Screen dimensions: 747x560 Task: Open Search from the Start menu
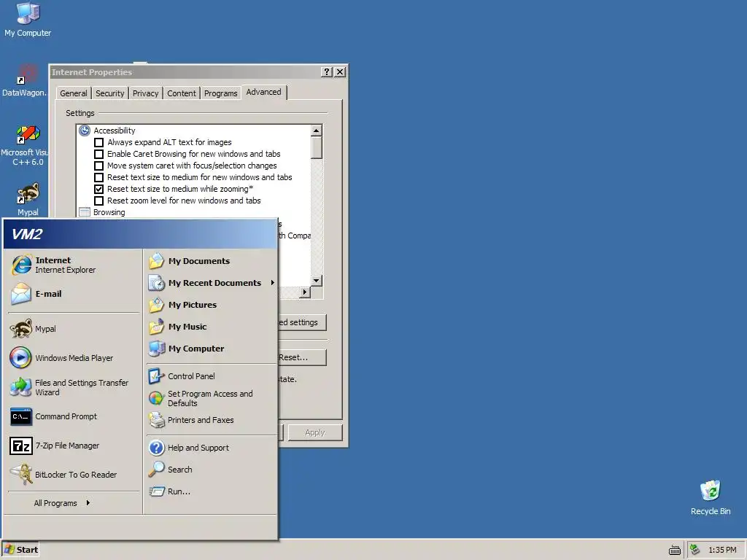(212, 470)
